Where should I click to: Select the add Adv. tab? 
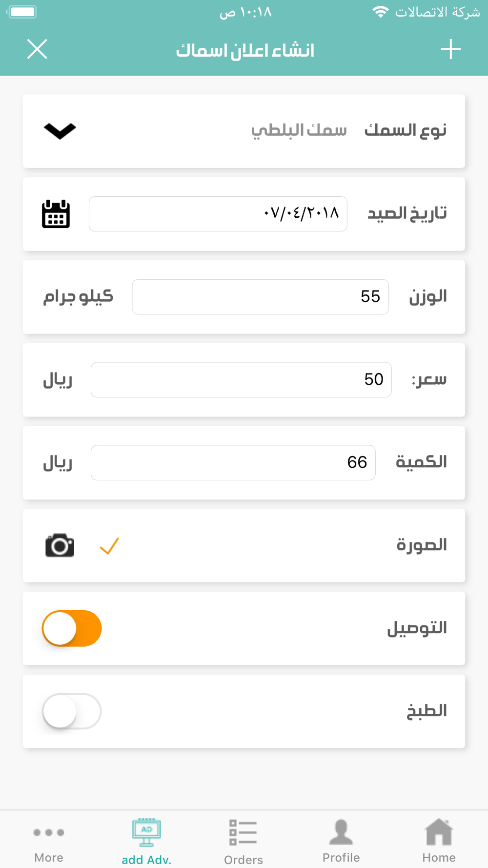tap(146, 841)
